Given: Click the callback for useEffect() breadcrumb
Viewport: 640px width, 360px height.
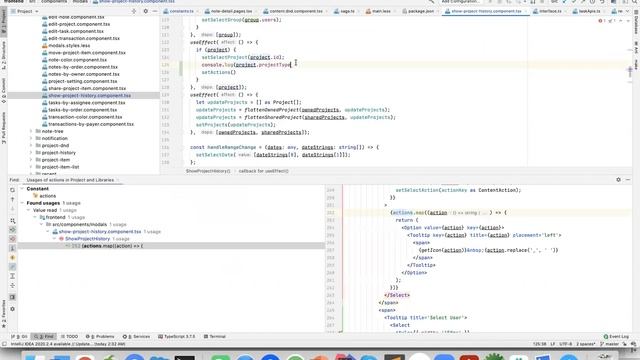Looking at the screenshot, I should pos(264,171).
